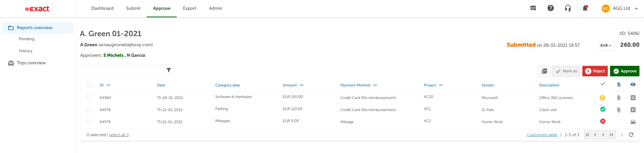Image resolution: width=644 pixels, height=153 pixels.
Task: Click the Microsoft vendor cell
Action: tap(489, 98)
